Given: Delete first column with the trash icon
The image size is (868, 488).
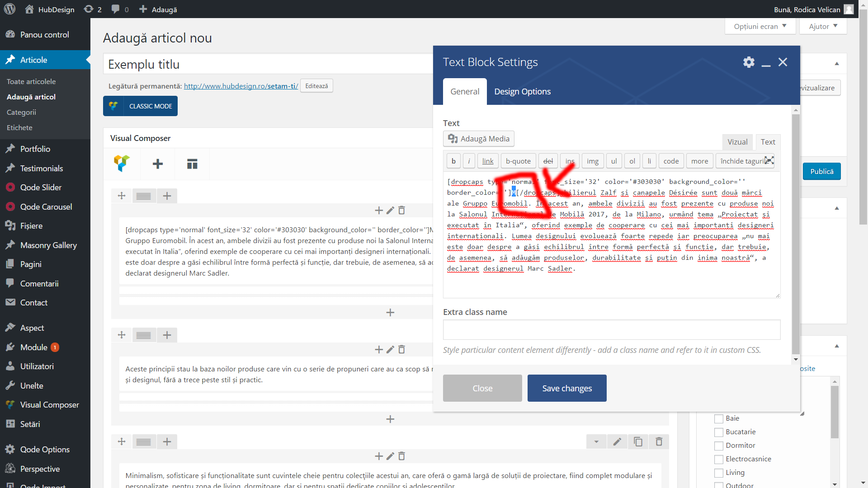Looking at the screenshot, I should [401, 210].
